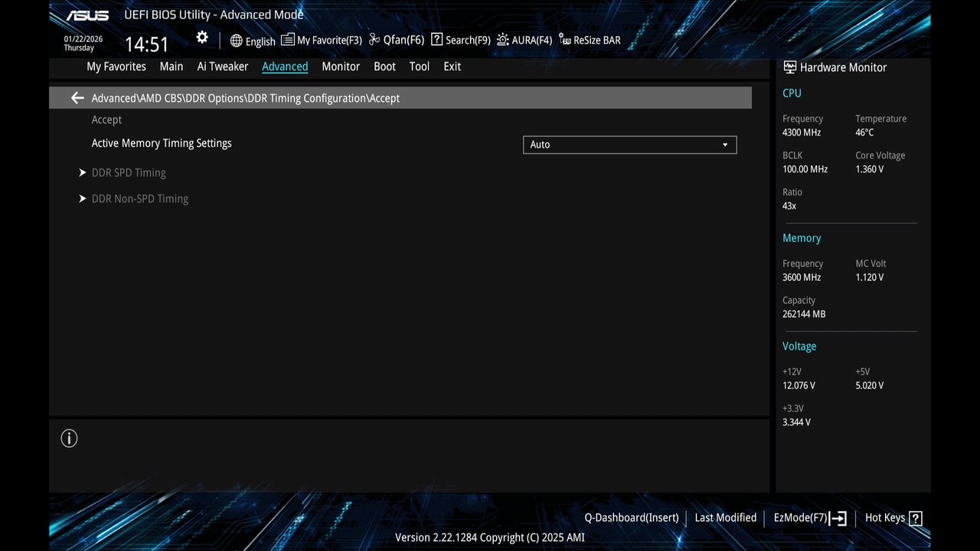Open My Favorite (F3)
The height and width of the screenshot is (551, 980).
tap(321, 40)
